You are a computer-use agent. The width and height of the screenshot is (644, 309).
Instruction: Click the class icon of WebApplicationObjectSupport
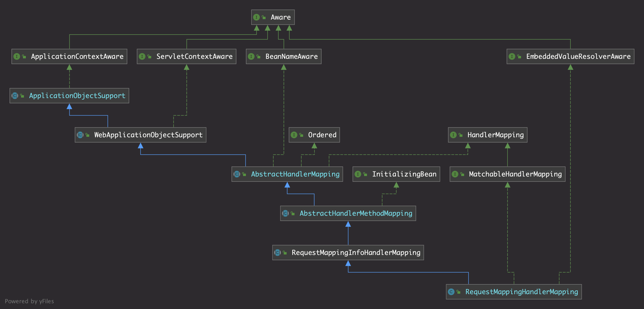click(80, 135)
